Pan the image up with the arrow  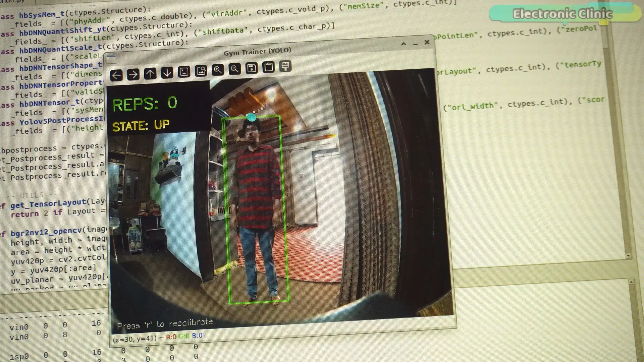coord(150,73)
